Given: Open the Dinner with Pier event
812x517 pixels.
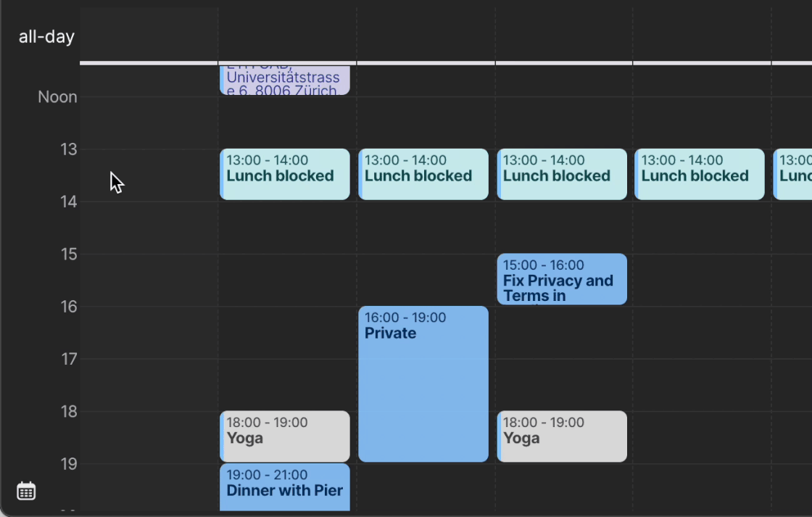Looking at the screenshot, I should (x=285, y=487).
